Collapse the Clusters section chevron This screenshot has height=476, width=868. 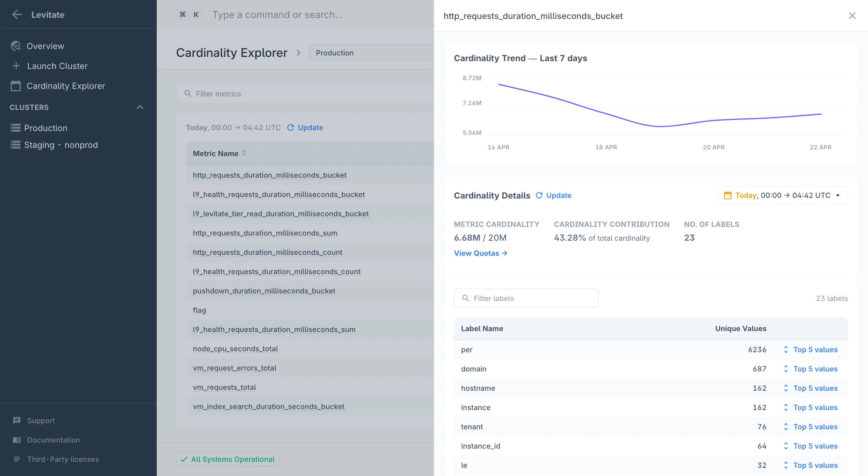click(x=140, y=107)
